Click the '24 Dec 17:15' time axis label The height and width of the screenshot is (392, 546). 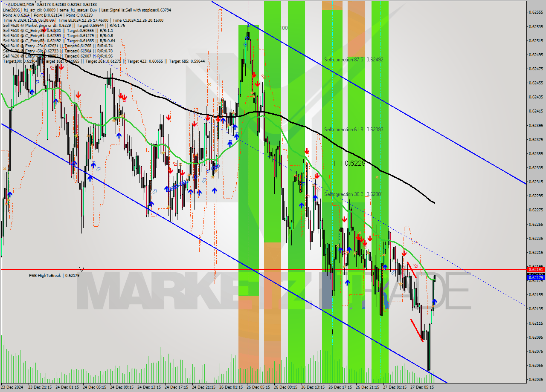pos(177,387)
